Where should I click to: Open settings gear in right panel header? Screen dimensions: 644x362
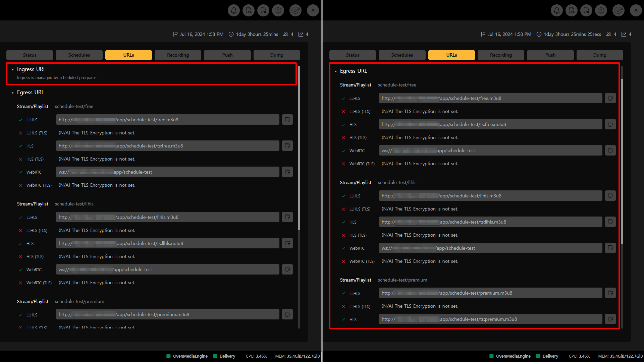[x=601, y=10]
